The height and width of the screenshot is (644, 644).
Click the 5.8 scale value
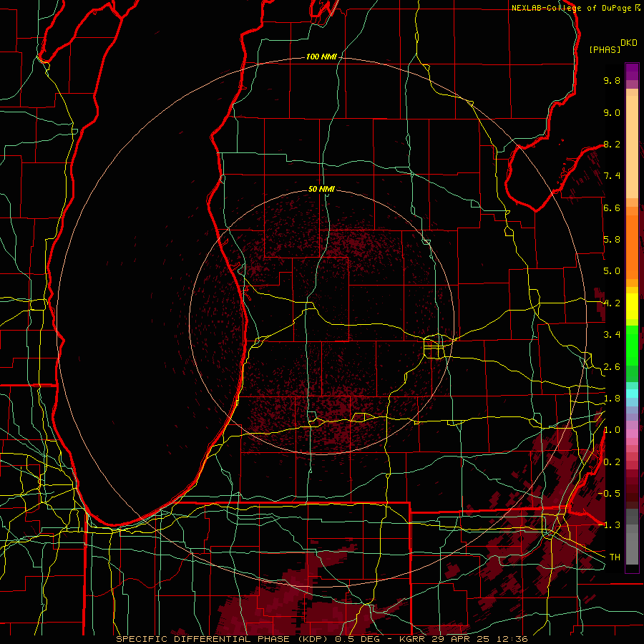(612, 240)
